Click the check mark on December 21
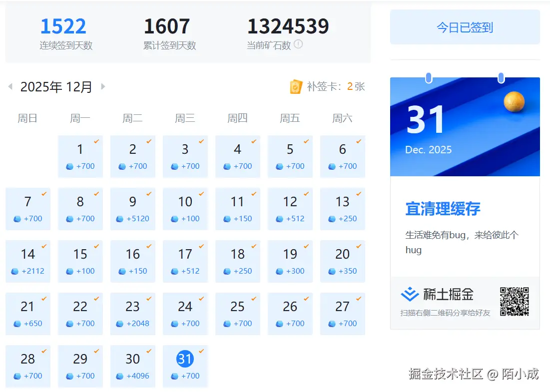The height and width of the screenshot is (392, 550). [44, 298]
